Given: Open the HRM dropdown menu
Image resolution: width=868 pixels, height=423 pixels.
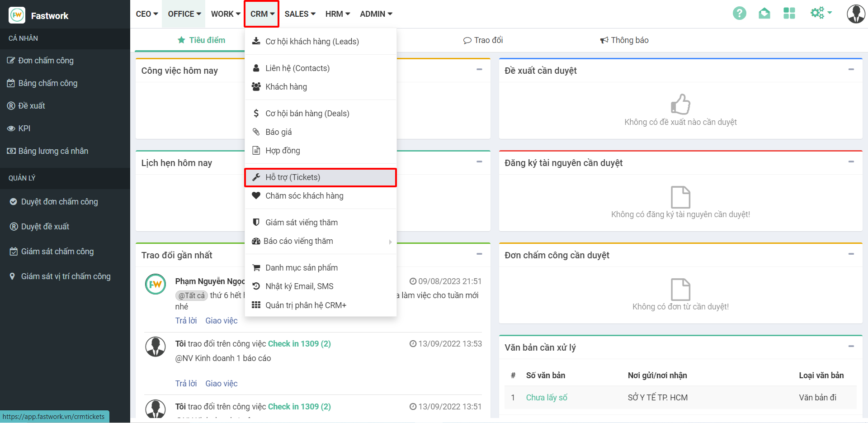Looking at the screenshot, I should (338, 14).
